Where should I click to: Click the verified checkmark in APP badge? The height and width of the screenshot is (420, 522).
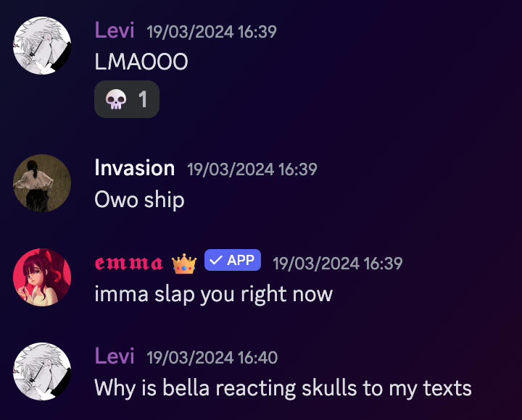pos(215,260)
